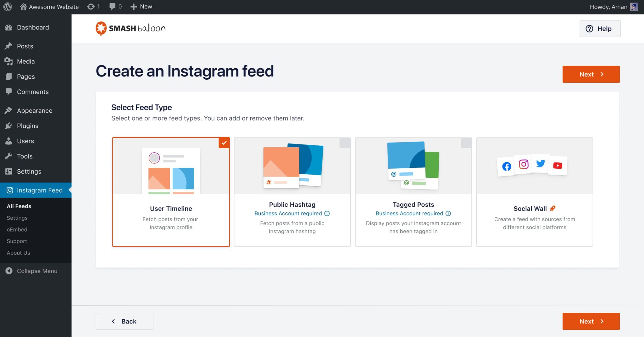Click the Back button
644x337 pixels.
pyautogui.click(x=125, y=321)
